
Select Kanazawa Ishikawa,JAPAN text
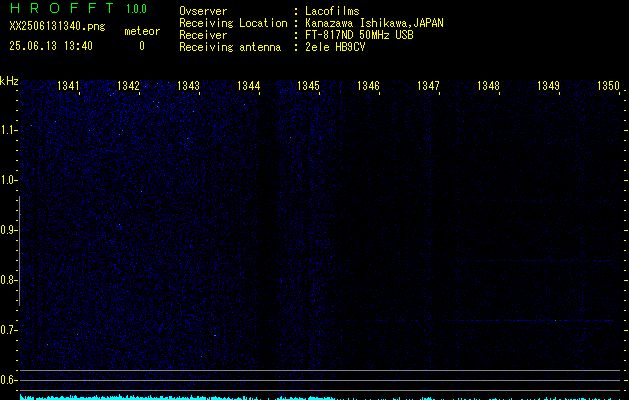[374, 23]
